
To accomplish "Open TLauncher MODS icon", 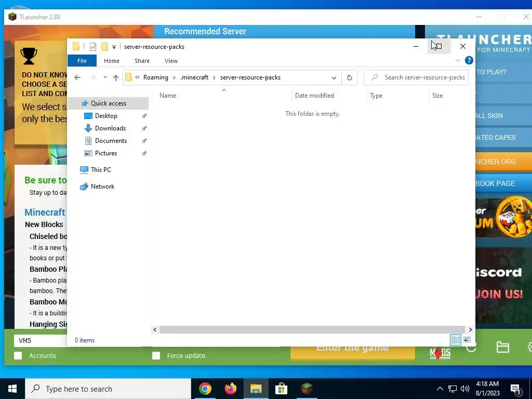I will [x=440, y=353].
